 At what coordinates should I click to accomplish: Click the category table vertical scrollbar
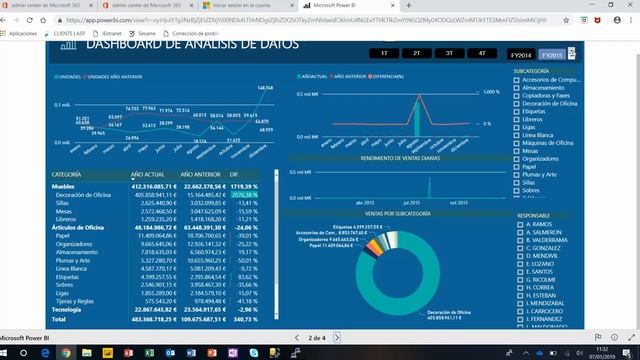[x=276, y=244]
